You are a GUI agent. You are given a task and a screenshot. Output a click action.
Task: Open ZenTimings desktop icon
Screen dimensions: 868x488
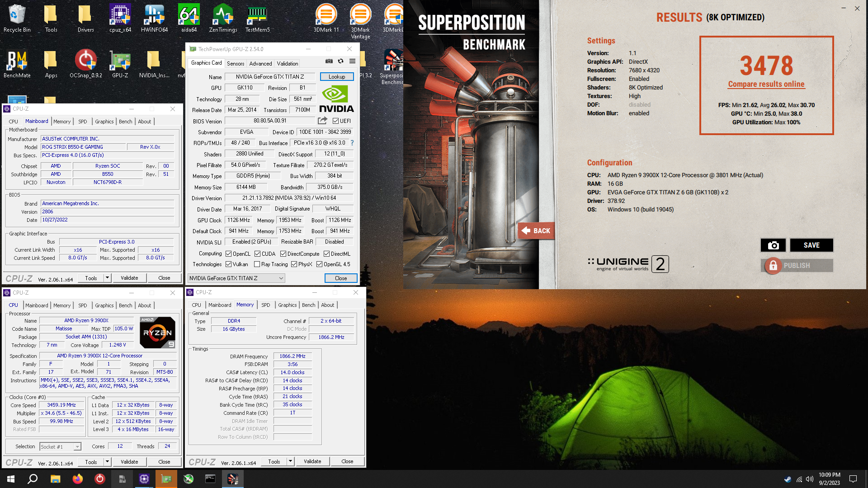pos(223,18)
